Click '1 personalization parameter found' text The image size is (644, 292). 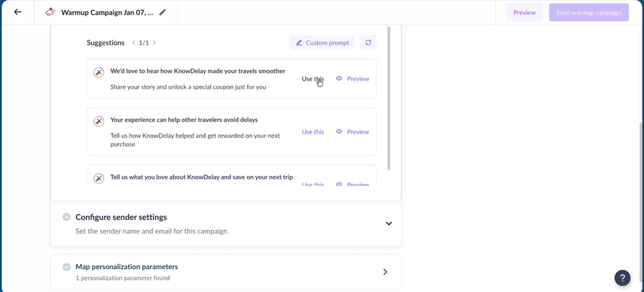122,278
